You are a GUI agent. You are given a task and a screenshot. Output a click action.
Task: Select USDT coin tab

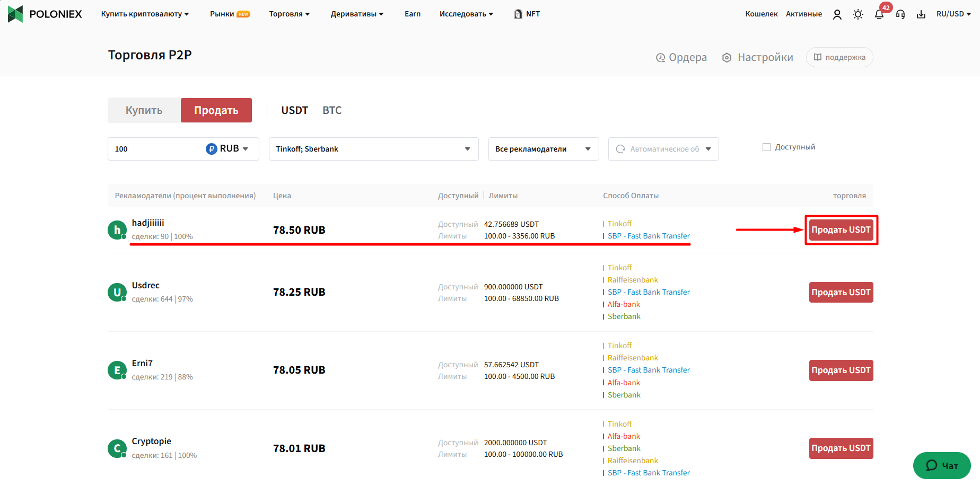tap(295, 110)
